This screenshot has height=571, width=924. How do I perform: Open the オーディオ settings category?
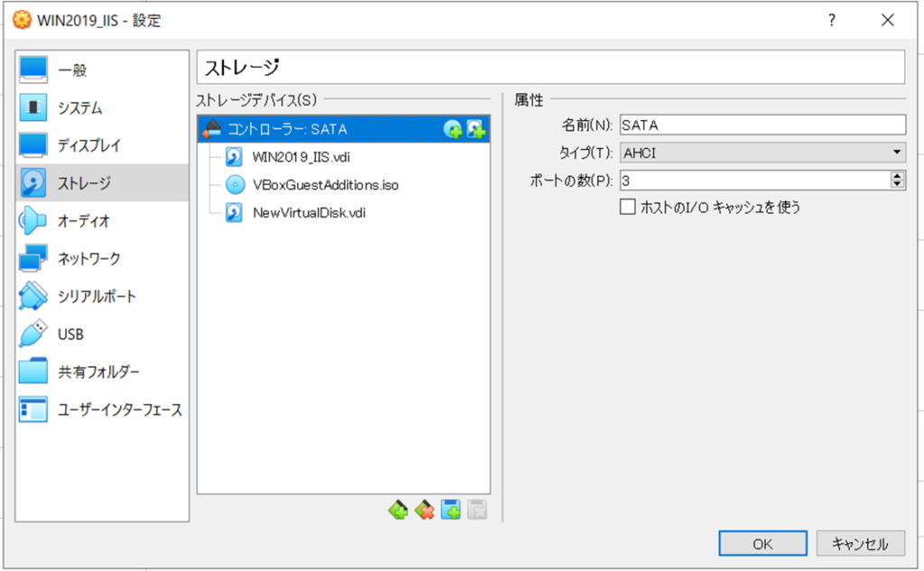click(84, 221)
